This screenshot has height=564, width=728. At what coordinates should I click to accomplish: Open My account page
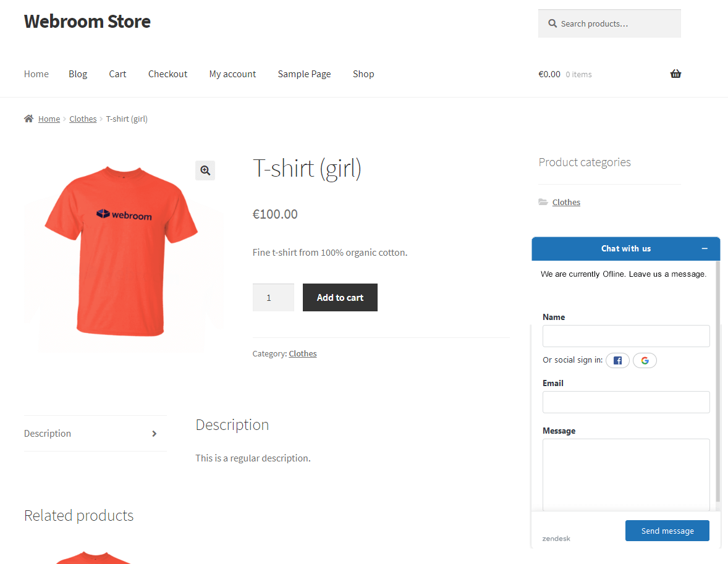tap(232, 74)
